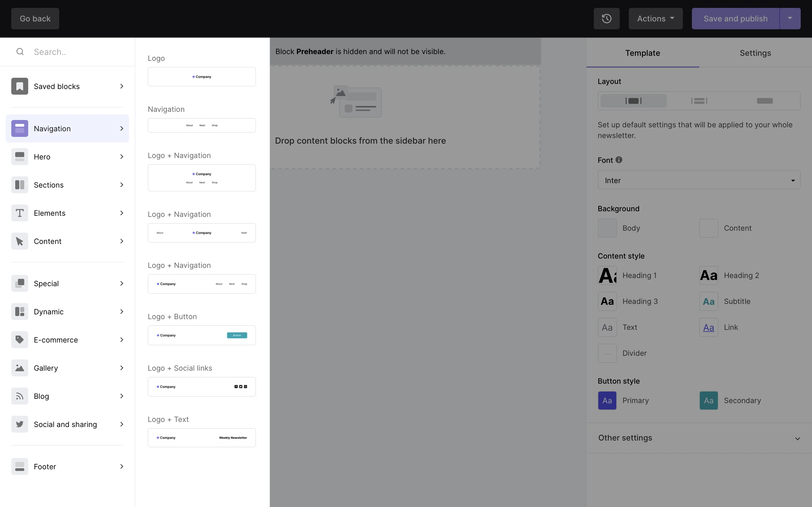This screenshot has width=812, height=507.
Task: Select the Logo + Button block thumbnail
Action: pos(202,335)
